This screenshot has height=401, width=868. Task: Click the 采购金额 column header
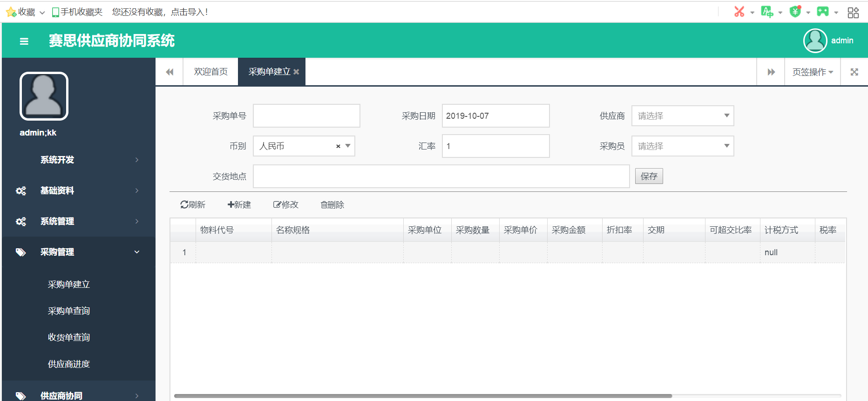(x=575, y=230)
